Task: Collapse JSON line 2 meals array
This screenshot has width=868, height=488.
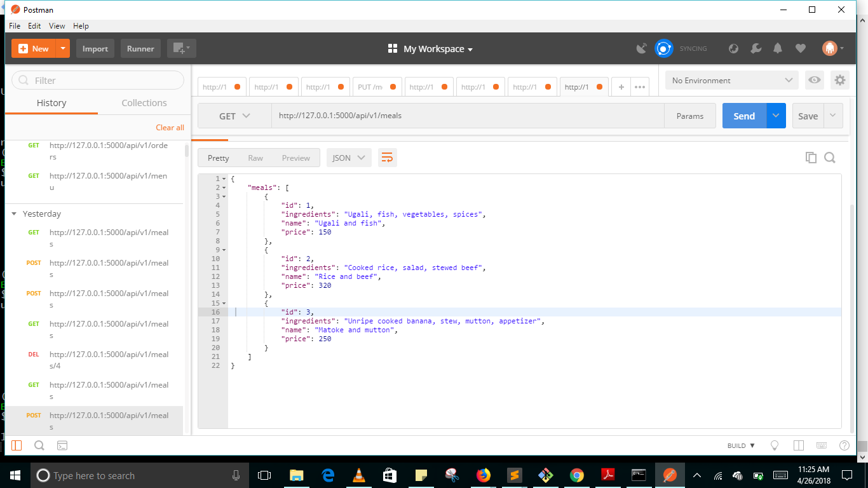Action: (x=224, y=187)
